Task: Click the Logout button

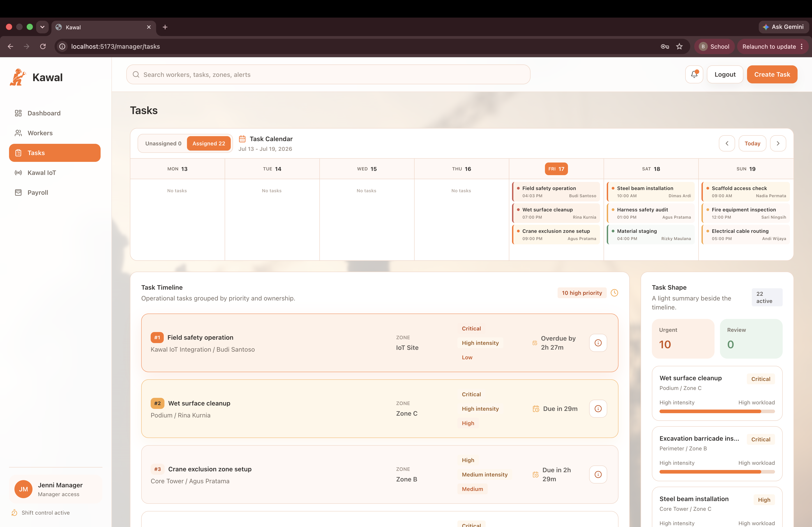Action: click(725, 74)
